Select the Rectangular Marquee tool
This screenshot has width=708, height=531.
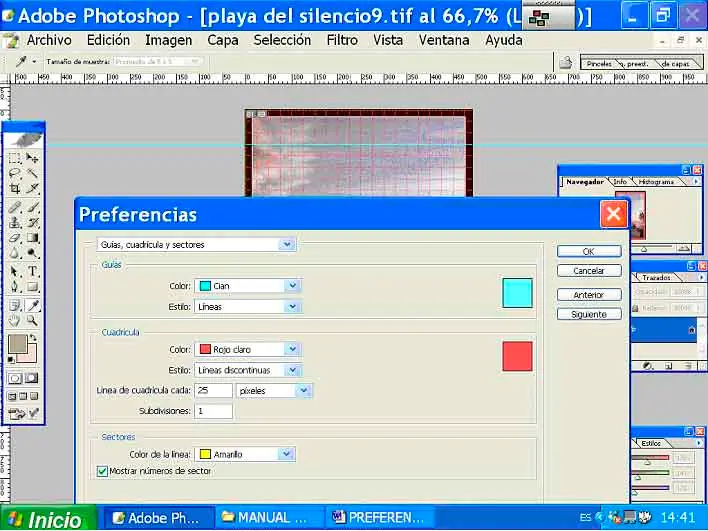14,158
